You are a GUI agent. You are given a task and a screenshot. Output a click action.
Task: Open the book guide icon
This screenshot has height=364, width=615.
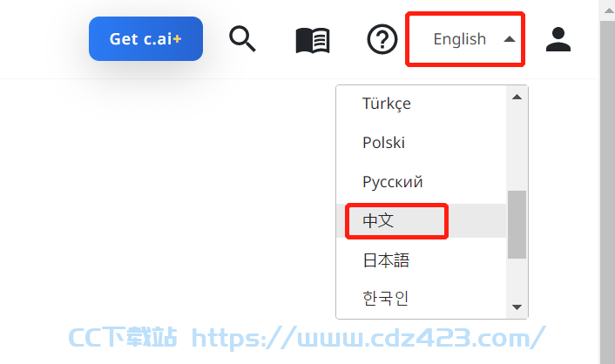pyautogui.click(x=313, y=40)
